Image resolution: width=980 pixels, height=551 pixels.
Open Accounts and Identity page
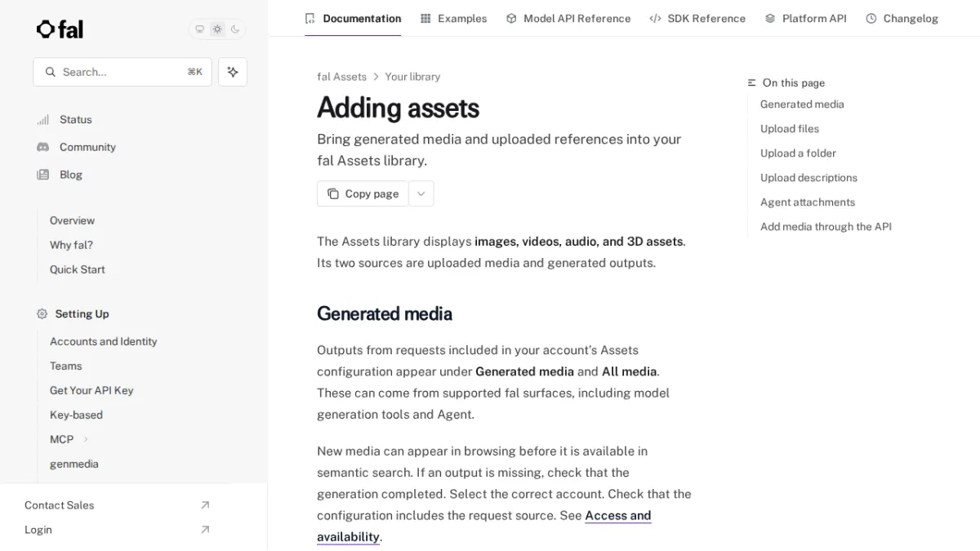104,341
